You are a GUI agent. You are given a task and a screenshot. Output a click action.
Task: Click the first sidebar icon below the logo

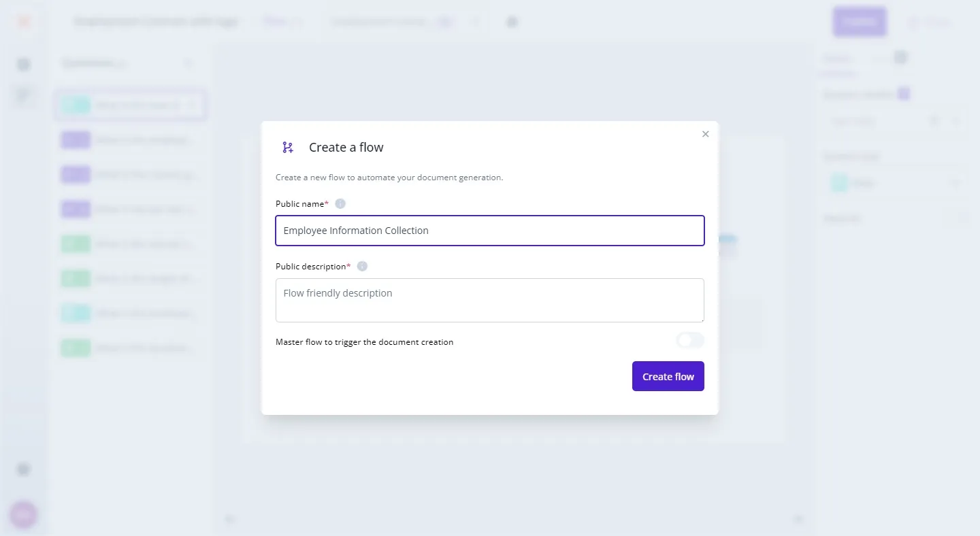[x=24, y=65]
